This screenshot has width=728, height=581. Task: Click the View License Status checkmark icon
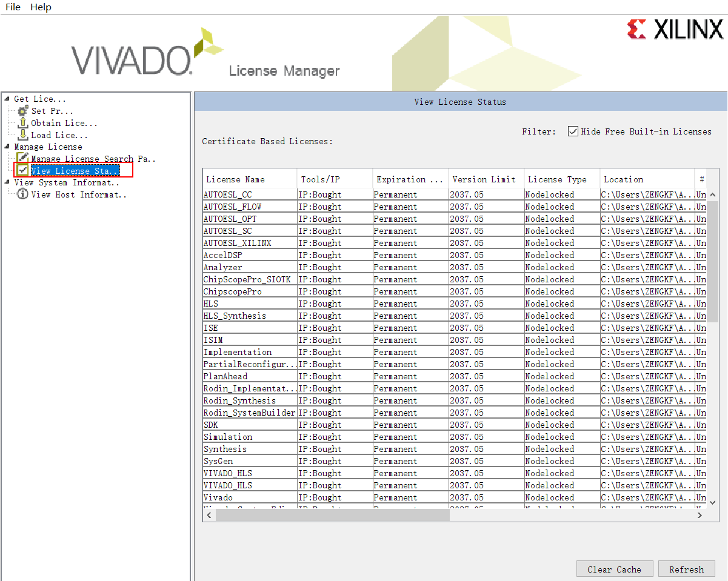[22, 170]
